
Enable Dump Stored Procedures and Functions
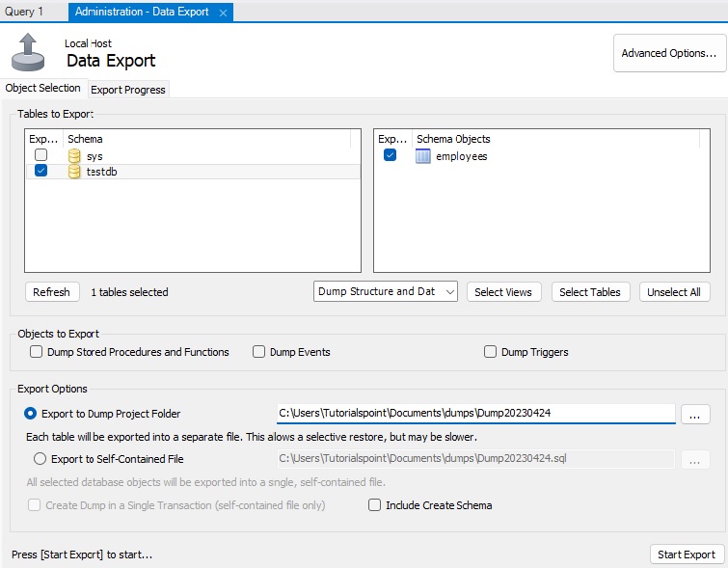click(x=38, y=352)
